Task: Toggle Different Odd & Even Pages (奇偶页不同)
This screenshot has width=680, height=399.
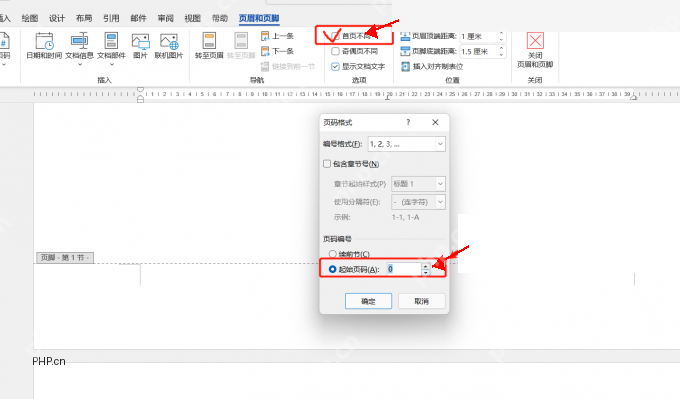Action: pos(335,51)
